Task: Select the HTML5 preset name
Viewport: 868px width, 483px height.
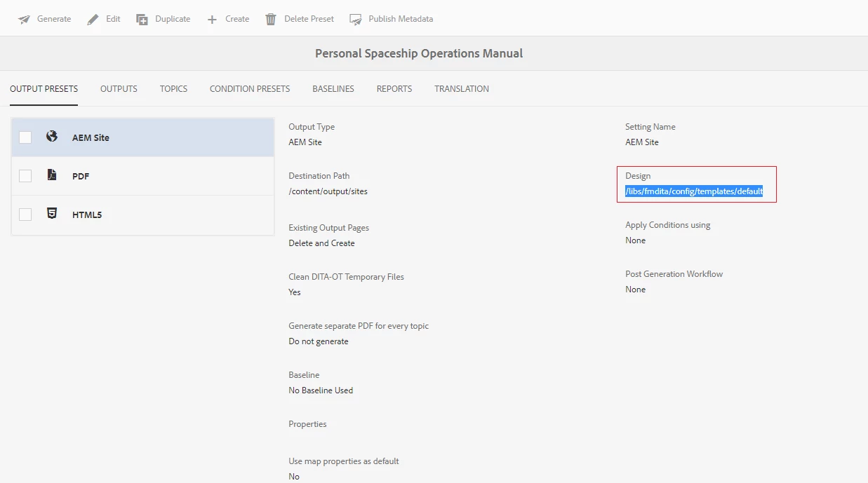Action: point(87,215)
